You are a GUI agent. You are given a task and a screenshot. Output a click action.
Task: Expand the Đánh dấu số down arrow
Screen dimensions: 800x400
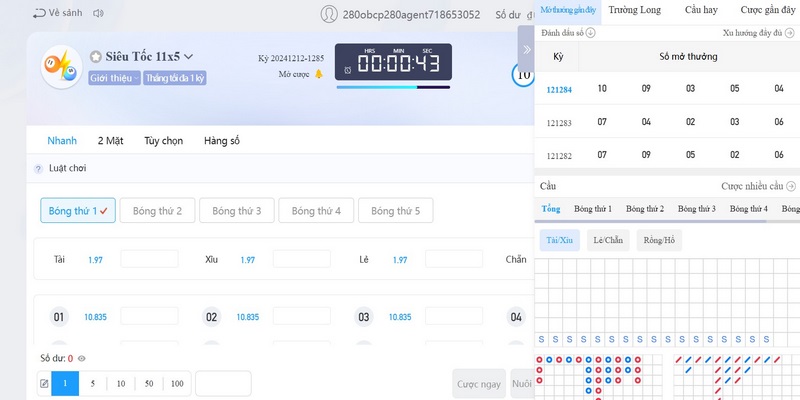click(x=590, y=33)
